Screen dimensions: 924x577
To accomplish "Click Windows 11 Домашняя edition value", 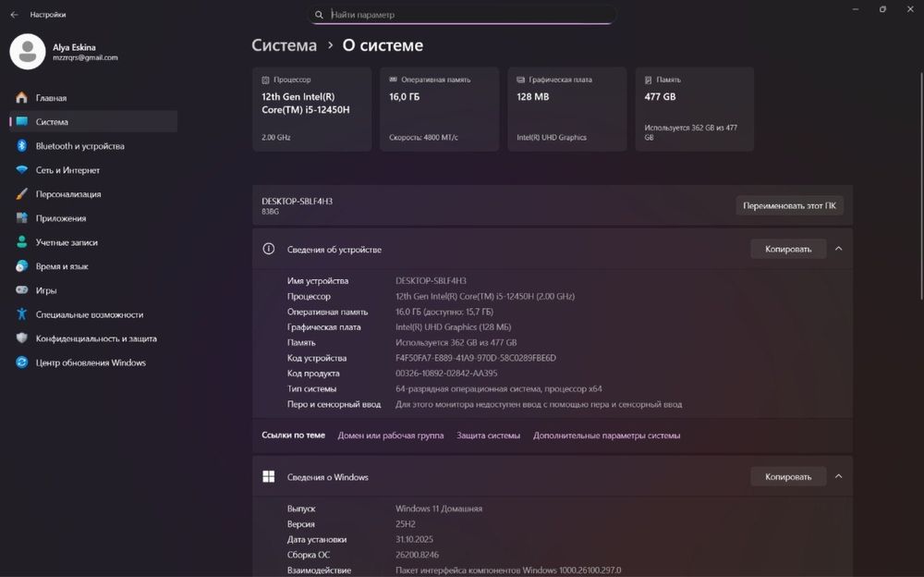I will (x=438, y=509).
